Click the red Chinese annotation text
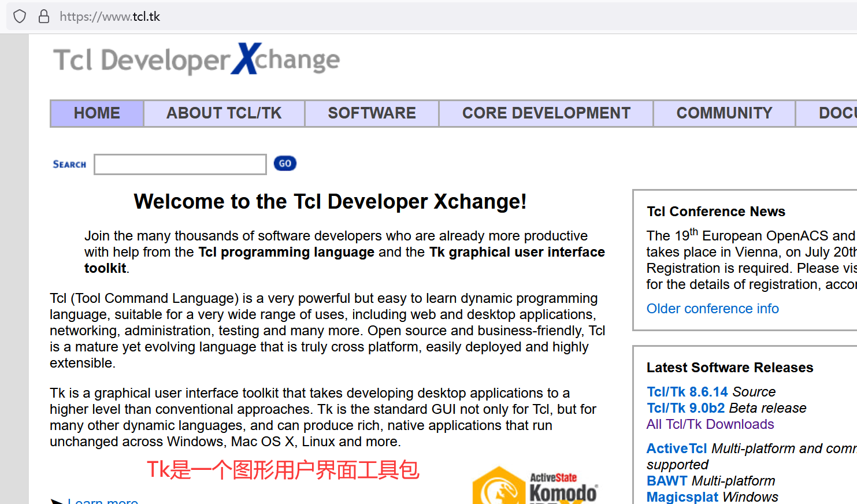This screenshot has width=857, height=504. (x=283, y=470)
